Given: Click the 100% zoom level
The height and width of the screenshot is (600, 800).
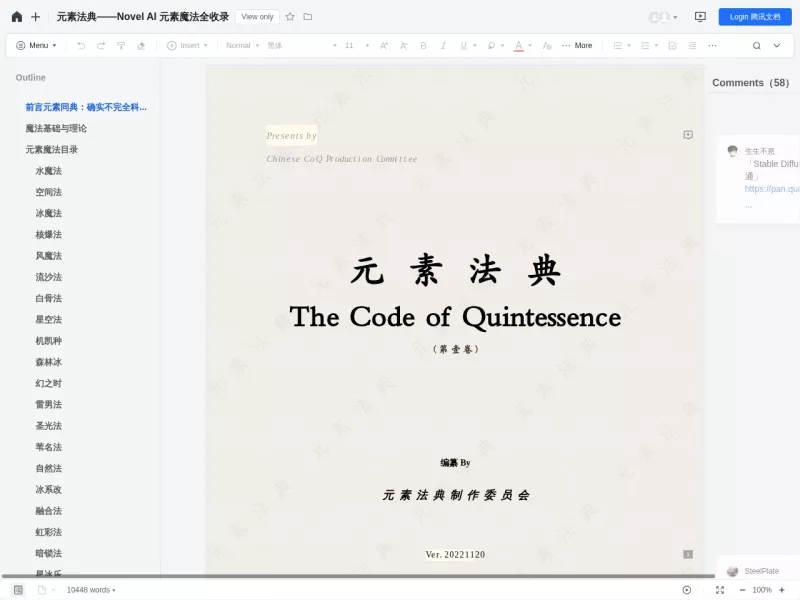Looking at the screenshot, I should [x=762, y=590].
